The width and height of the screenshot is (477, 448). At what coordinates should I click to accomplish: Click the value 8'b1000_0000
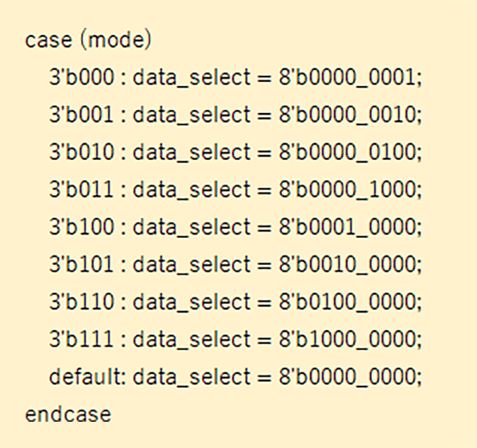click(347, 339)
